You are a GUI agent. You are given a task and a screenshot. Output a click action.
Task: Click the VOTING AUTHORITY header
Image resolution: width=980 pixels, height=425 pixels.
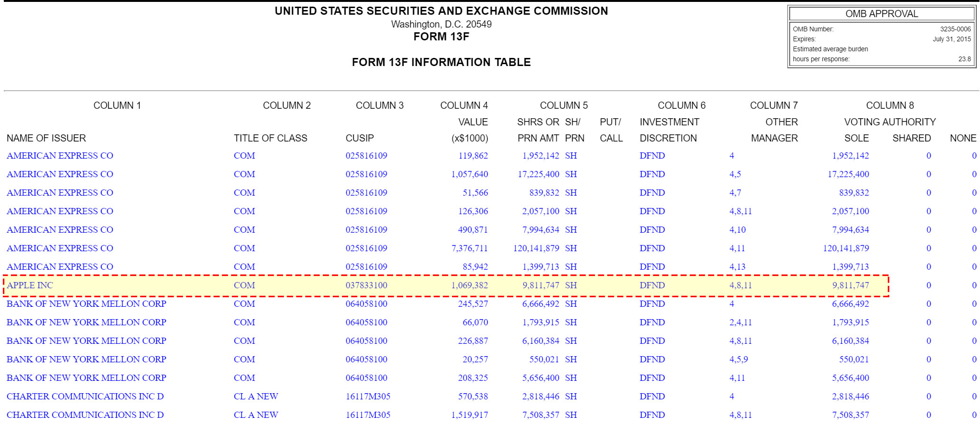889,122
